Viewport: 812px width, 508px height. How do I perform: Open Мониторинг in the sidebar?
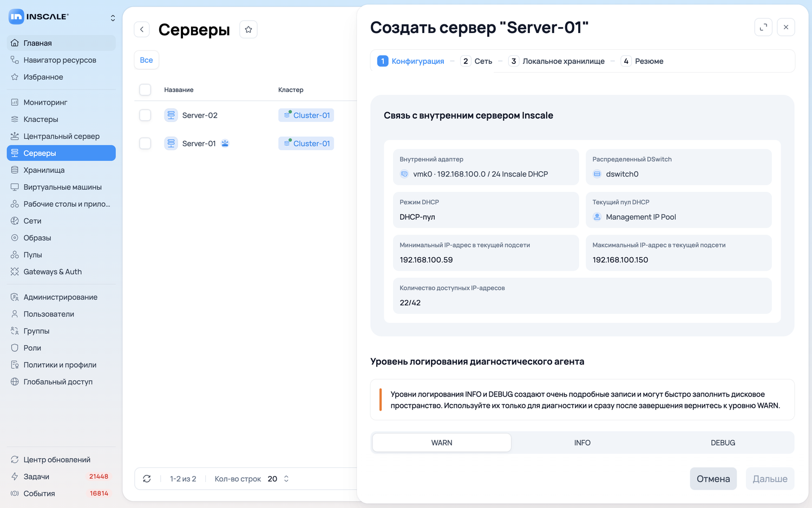pos(61,102)
